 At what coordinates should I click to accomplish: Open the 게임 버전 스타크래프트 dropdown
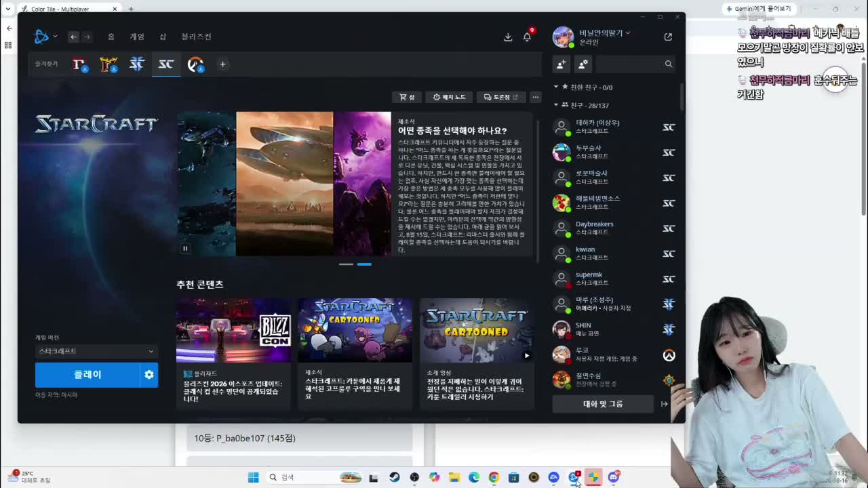96,351
